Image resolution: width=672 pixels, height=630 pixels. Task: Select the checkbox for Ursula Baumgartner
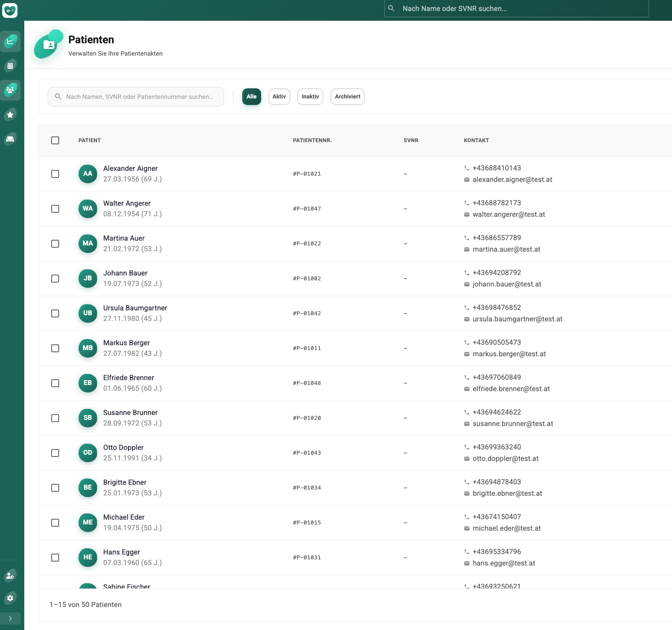55,313
